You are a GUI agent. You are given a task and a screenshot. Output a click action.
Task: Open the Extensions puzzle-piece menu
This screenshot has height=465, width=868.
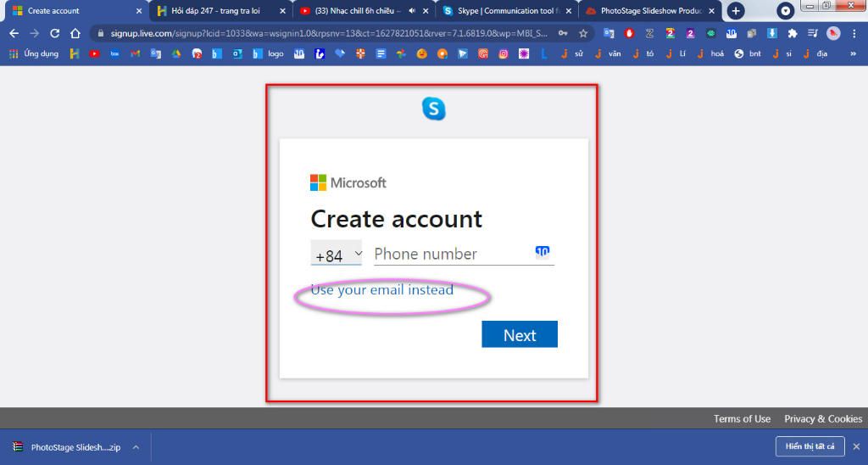click(793, 34)
